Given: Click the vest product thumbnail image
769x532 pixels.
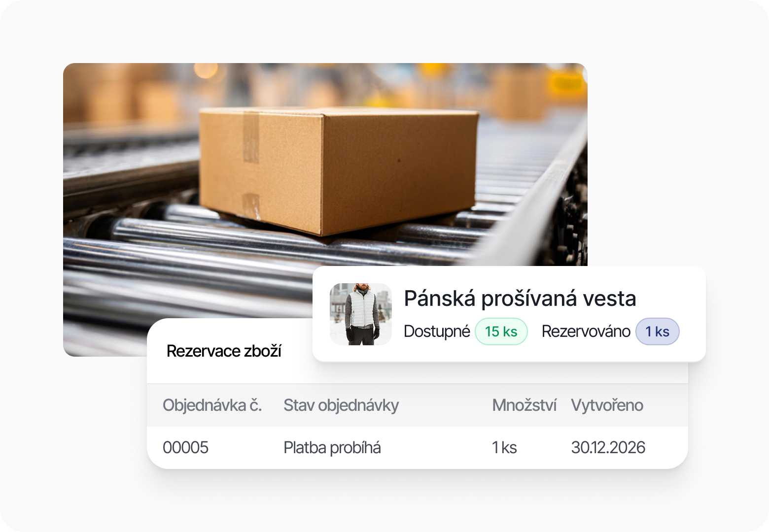Looking at the screenshot, I should 361,314.
